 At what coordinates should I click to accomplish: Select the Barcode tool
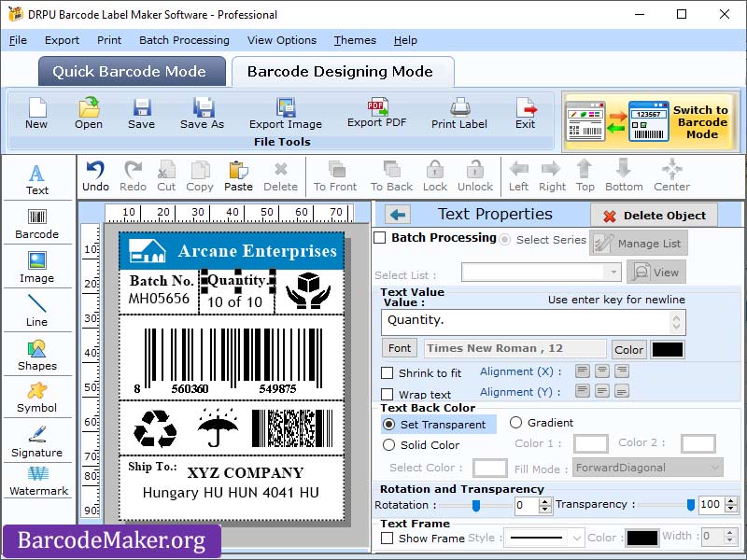coord(37,223)
